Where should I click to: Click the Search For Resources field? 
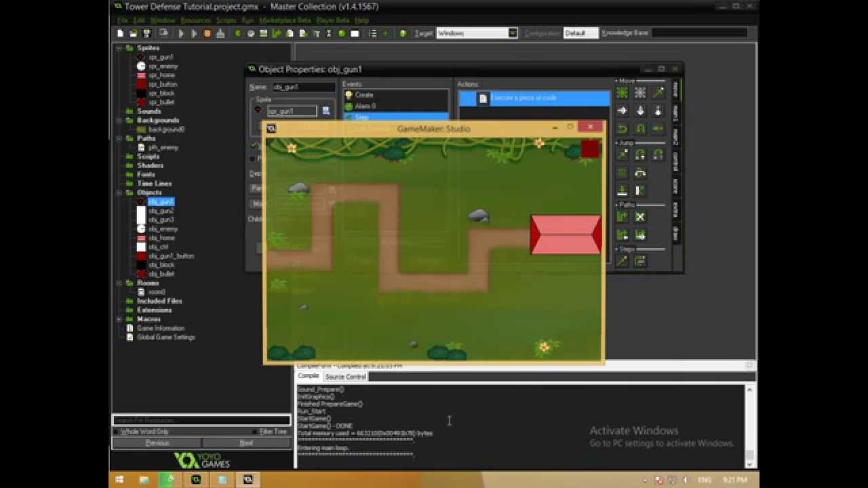201,420
